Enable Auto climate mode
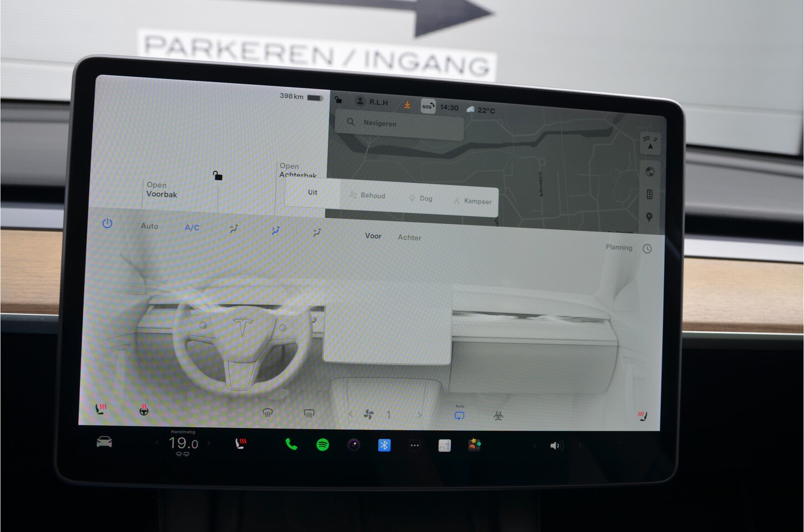Image resolution: width=804 pixels, height=532 pixels. click(149, 226)
